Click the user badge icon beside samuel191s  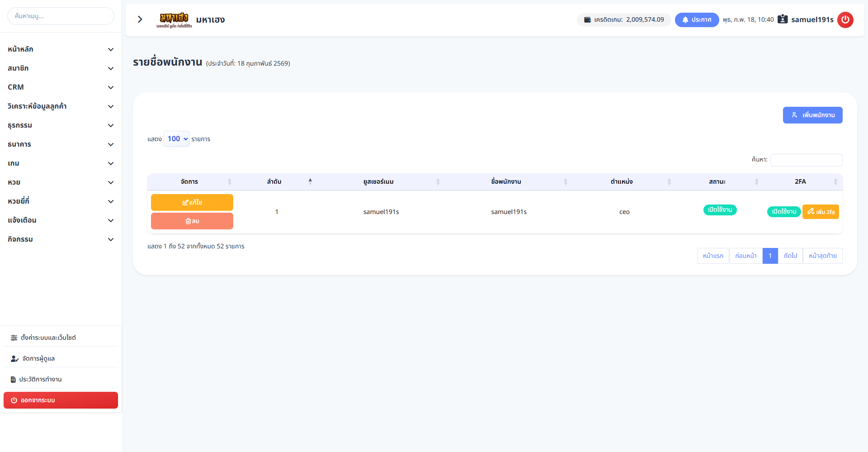coord(783,19)
